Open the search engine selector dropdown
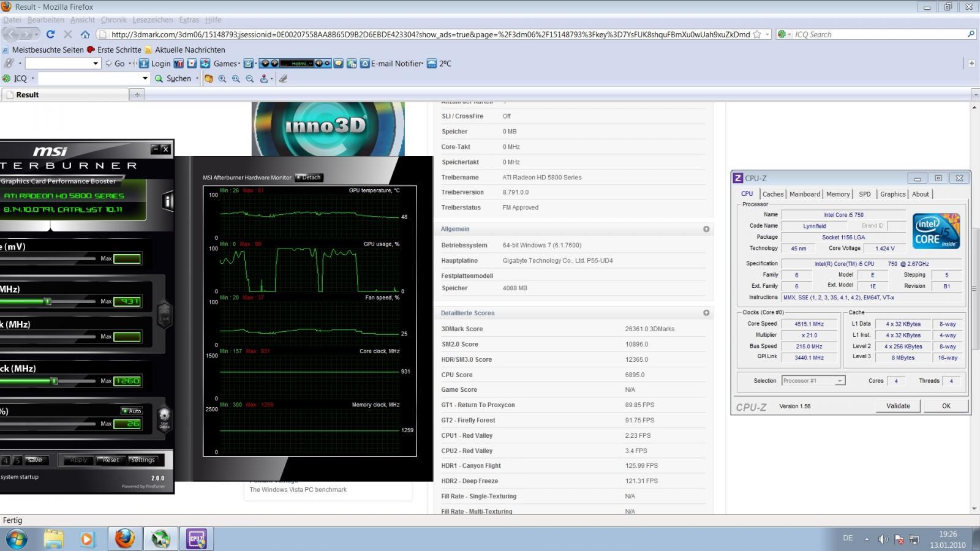Viewport: 980px width, 551px height. 784,34
